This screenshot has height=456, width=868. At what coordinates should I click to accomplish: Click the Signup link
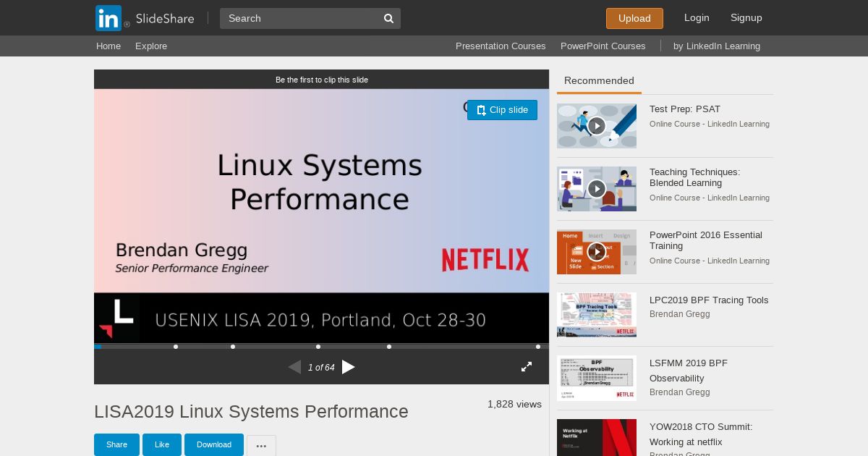coord(746,17)
